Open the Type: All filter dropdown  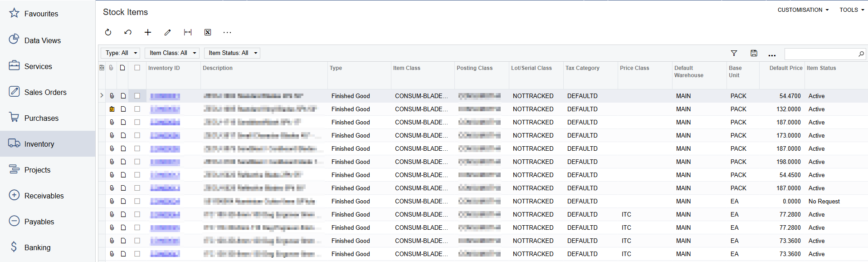tap(120, 53)
